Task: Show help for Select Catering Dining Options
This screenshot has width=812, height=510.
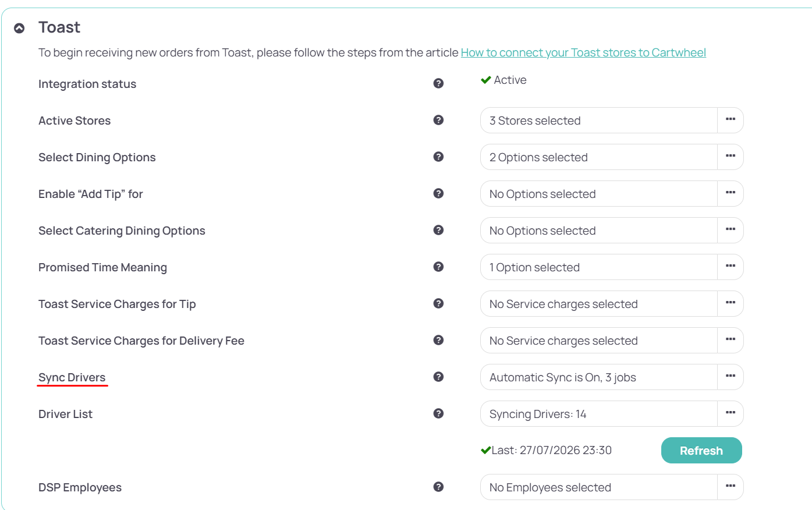Action: click(439, 230)
